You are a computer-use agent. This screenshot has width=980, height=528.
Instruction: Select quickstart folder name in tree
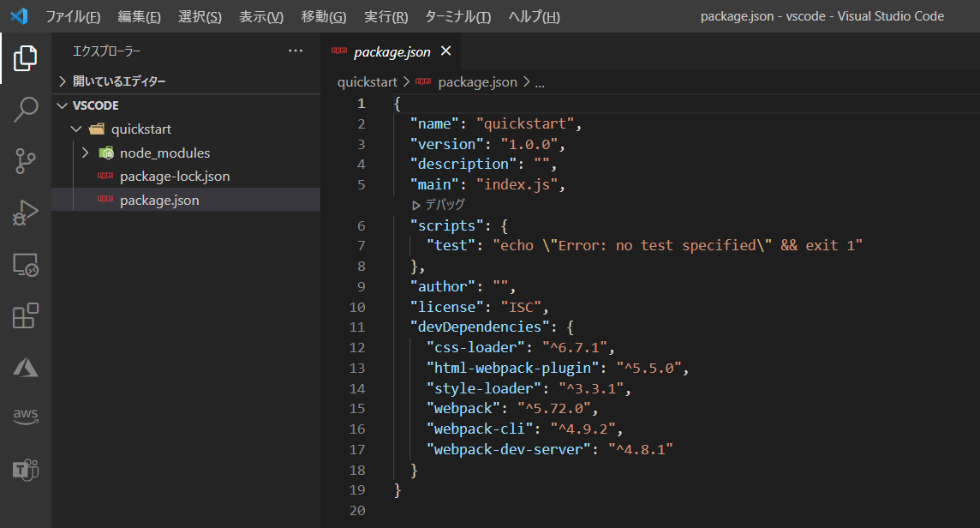(x=141, y=129)
